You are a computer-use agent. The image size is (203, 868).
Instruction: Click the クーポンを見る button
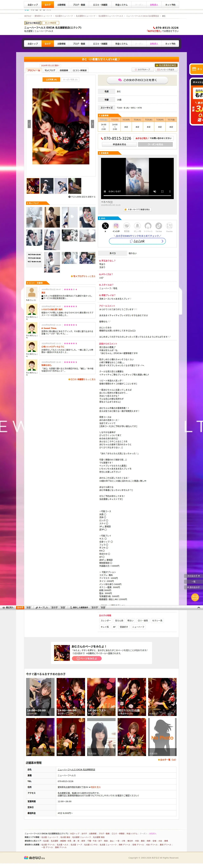tap(155, 145)
